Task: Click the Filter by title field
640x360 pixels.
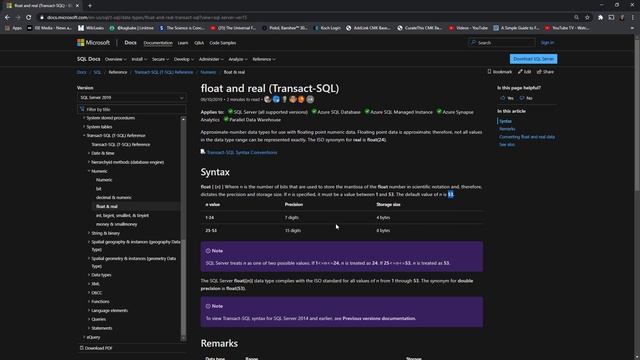Action: tap(131, 109)
